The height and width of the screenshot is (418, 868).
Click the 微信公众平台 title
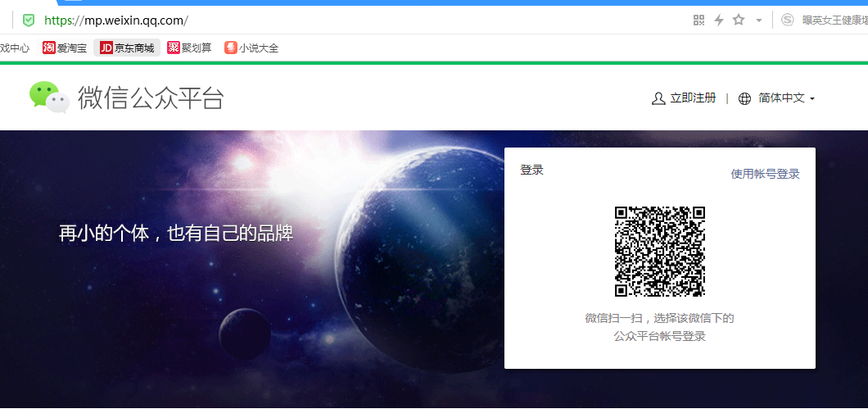pyautogui.click(x=151, y=98)
